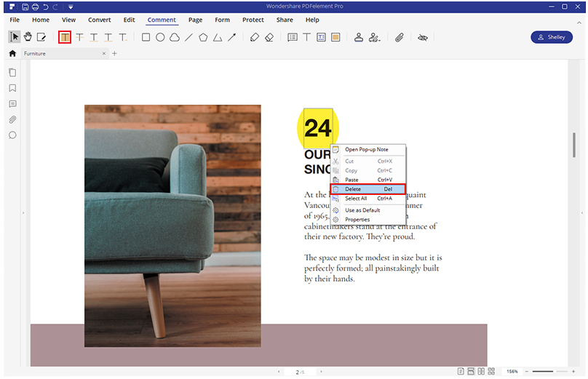Choose the Edit object tool
Viewport: 588px width, 379px height.
[x=41, y=37]
